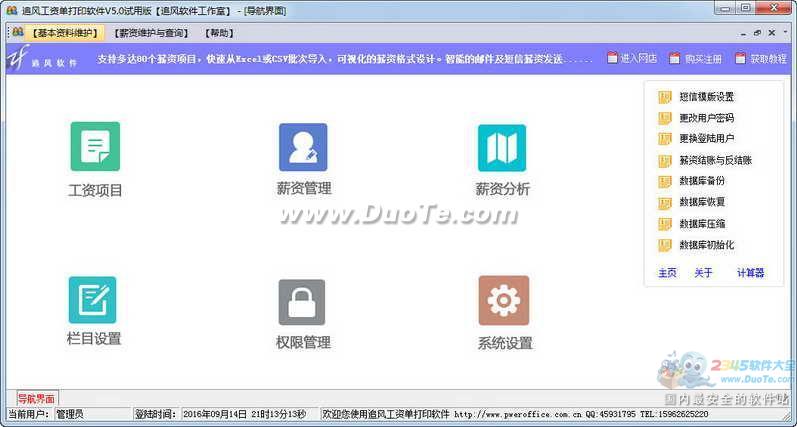Image resolution: width=797 pixels, height=427 pixels.
Task: Click the 工资项目 label text
Action: pos(95,191)
